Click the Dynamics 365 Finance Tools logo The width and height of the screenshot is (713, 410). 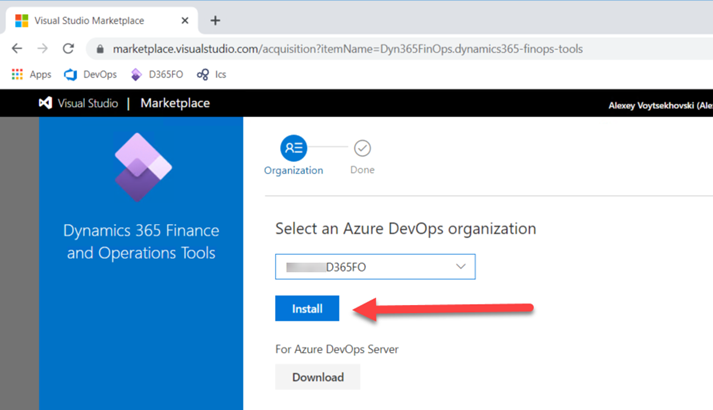click(x=141, y=167)
